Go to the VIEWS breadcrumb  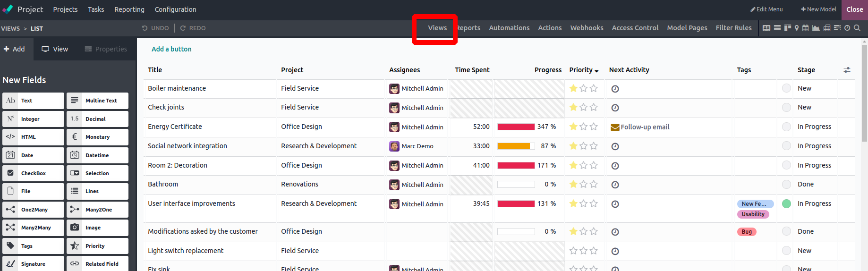(x=10, y=29)
